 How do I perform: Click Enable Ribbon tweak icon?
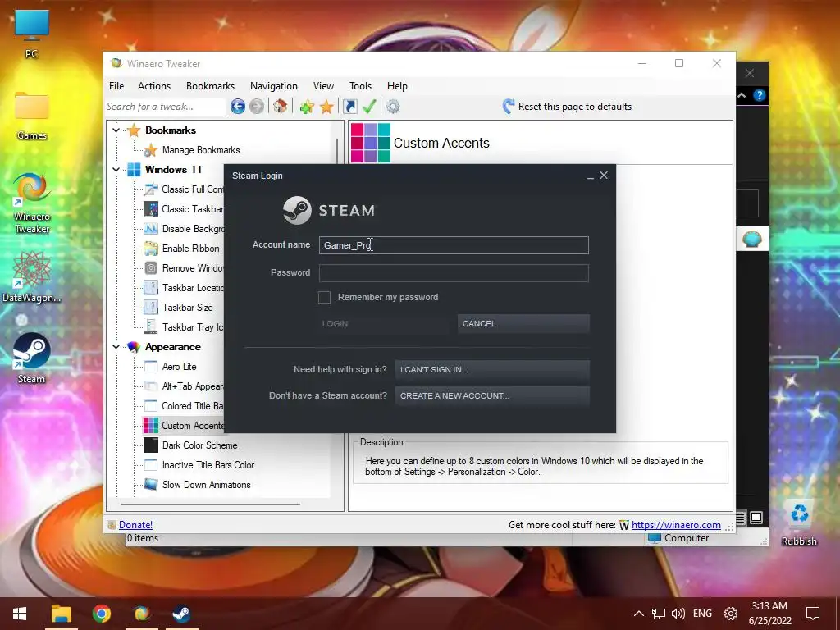click(151, 249)
